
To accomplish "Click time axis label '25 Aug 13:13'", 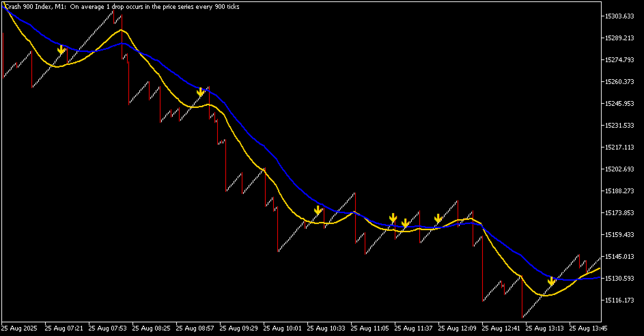I will click(544, 328).
